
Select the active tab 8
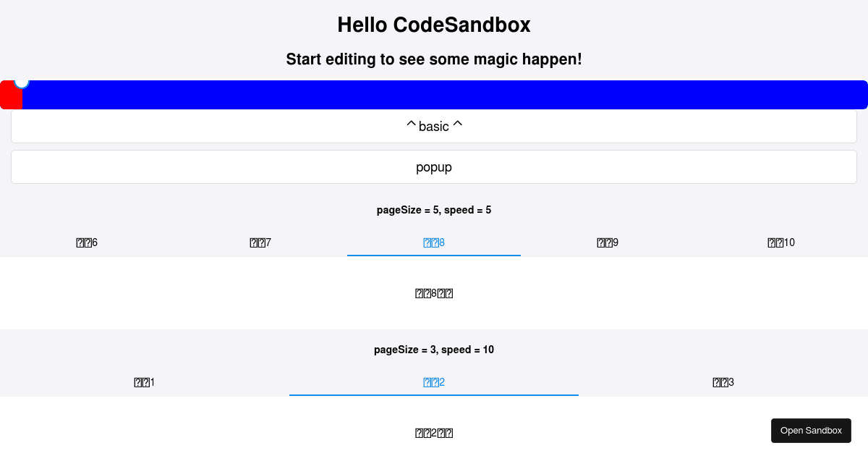click(433, 242)
